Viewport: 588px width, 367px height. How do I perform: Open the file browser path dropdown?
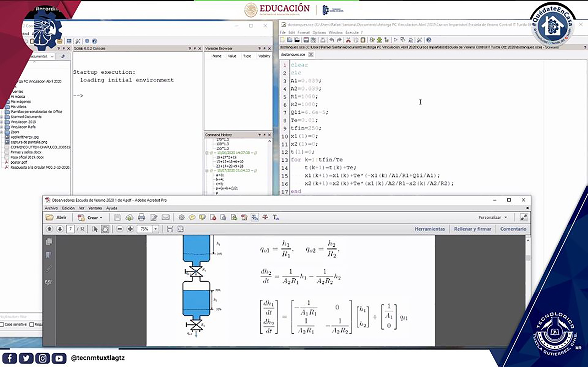coord(52,56)
